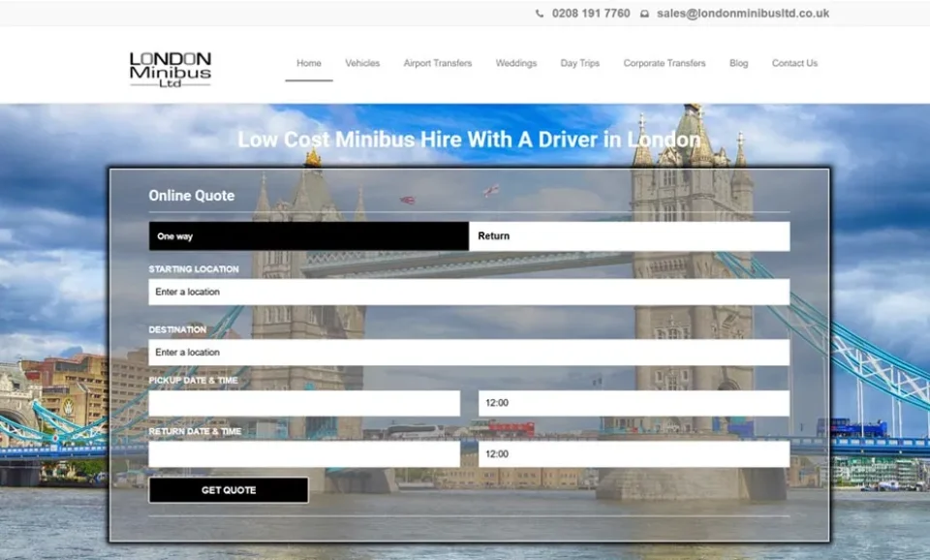Click the Low Cost Minibus Hire headline
The image size is (930, 560).
[x=469, y=140]
